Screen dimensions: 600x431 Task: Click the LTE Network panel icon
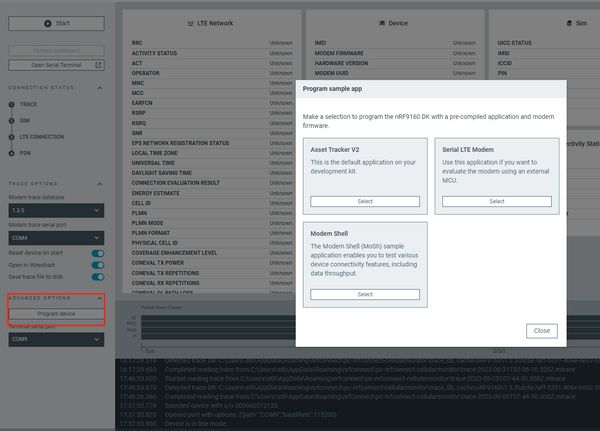pyautogui.click(x=191, y=23)
